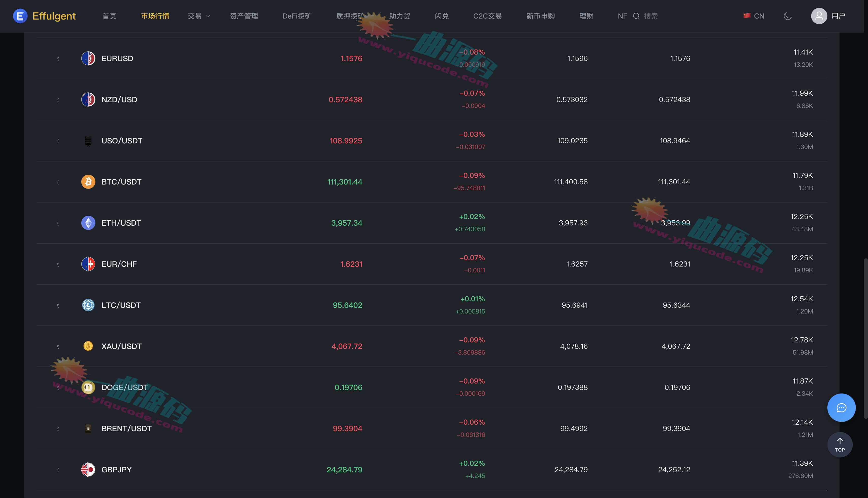Open the live chat support bubble
The image size is (868, 498).
[841, 408]
